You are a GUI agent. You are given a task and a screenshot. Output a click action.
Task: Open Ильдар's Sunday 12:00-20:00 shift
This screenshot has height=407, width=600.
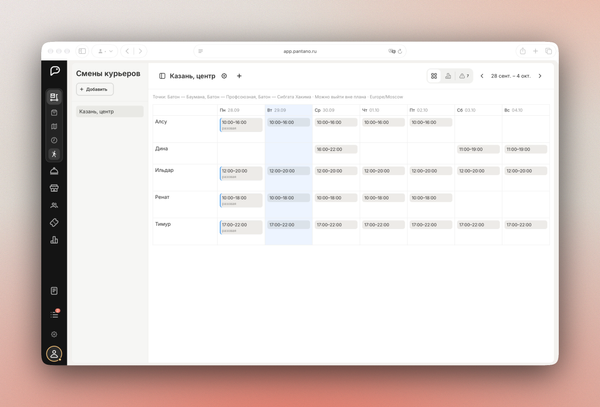(x=526, y=171)
